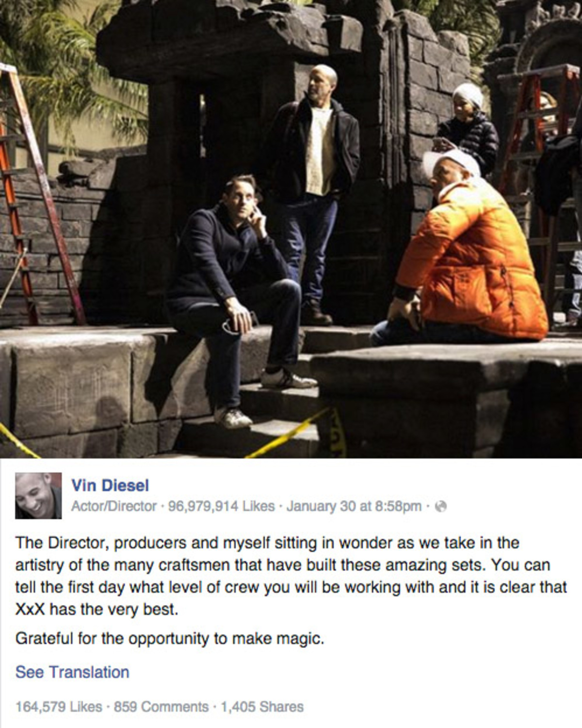The width and height of the screenshot is (582, 728).
Task: Open the 859 Comments link
Action: pyautogui.click(x=161, y=707)
